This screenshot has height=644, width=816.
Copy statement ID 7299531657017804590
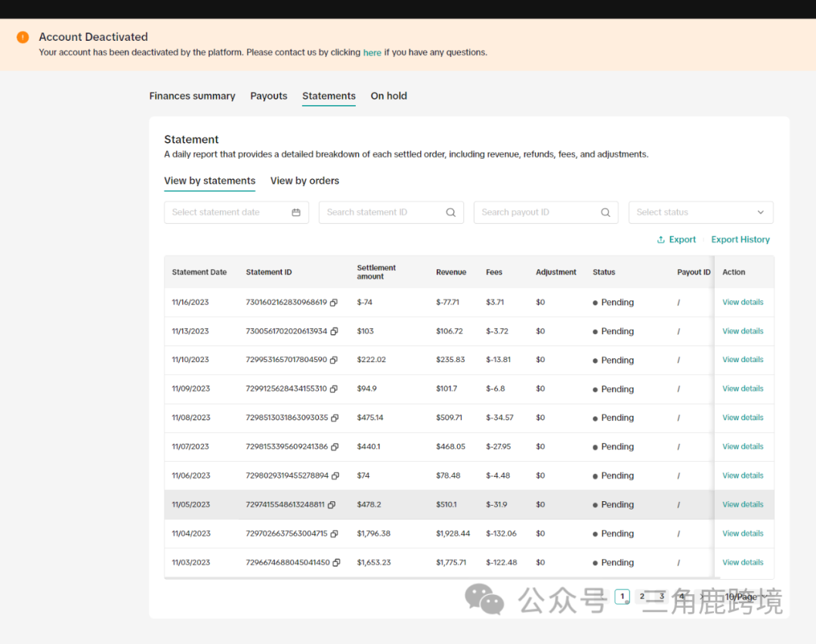[x=334, y=360]
